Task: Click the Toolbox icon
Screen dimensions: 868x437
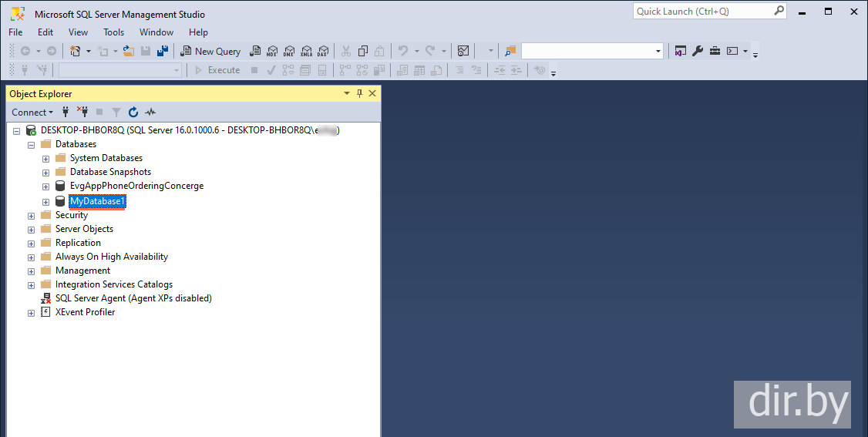Action: tap(715, 51)
